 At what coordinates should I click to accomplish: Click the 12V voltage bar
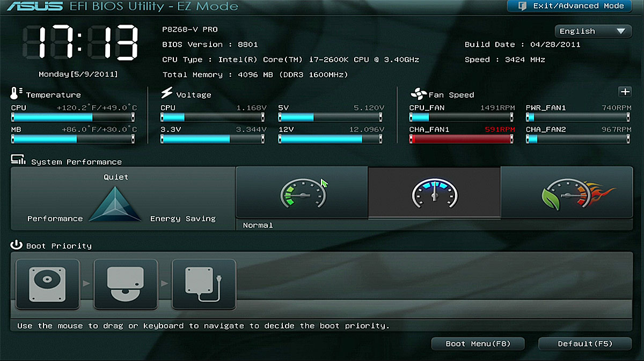[x=331, y=139]
